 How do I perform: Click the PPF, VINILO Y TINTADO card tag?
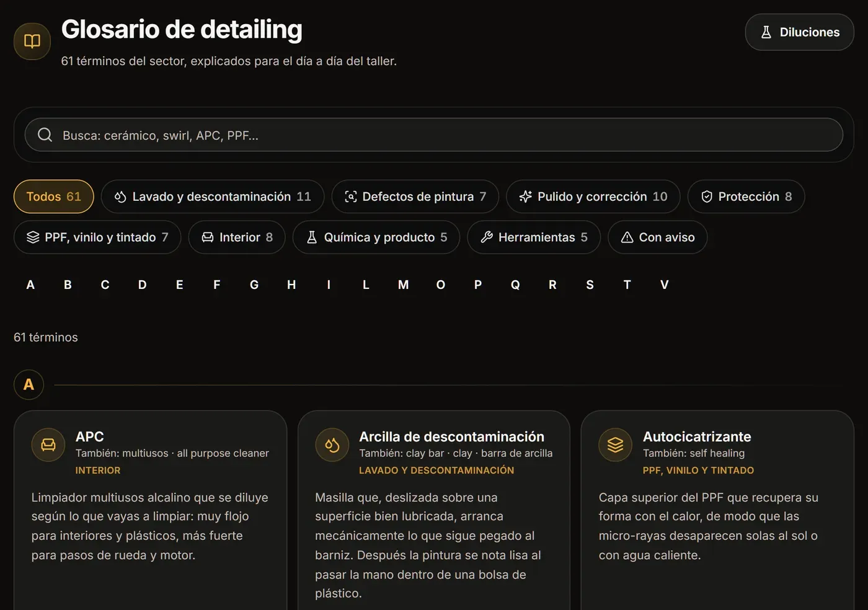point(698,471)
